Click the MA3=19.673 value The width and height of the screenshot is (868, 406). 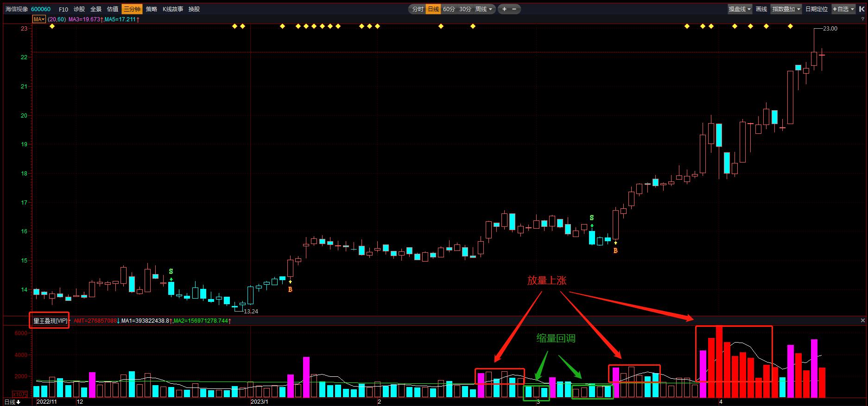(x=85, y=19)
